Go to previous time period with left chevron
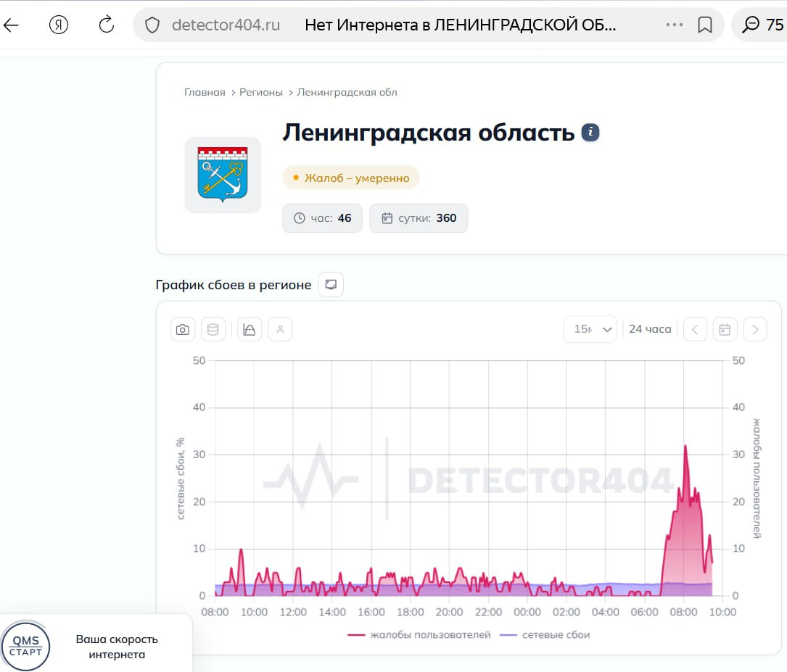This screenshot has height=672, width=787. [695, 330]
